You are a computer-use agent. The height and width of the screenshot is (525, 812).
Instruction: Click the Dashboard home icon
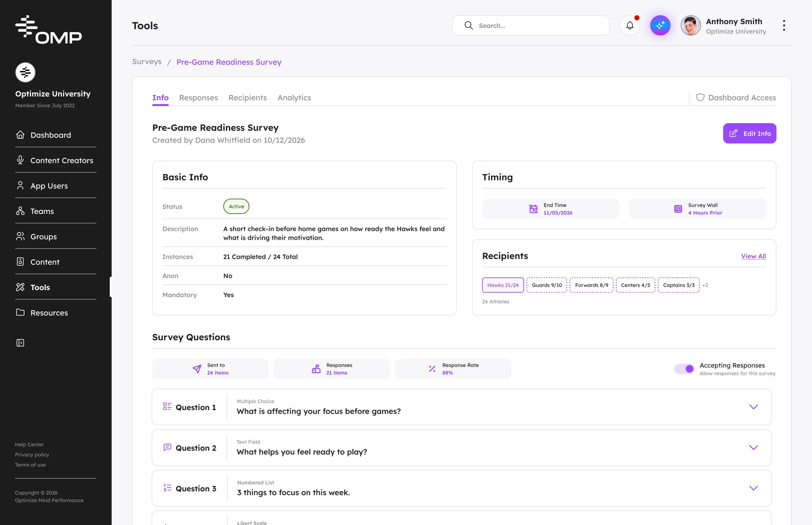(x=20, y=135)
